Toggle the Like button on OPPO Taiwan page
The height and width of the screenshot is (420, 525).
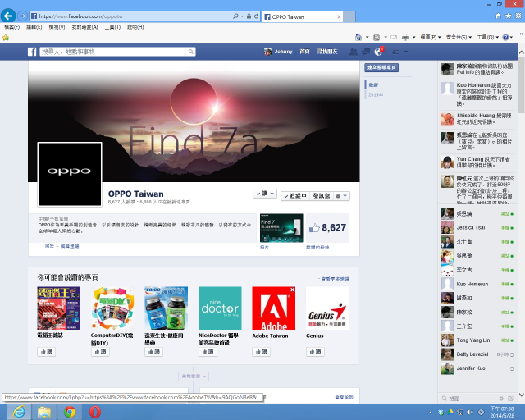click(264, 194)
